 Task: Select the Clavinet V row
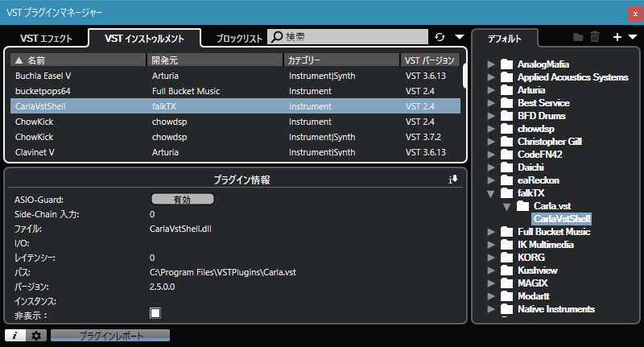point(235,152)
